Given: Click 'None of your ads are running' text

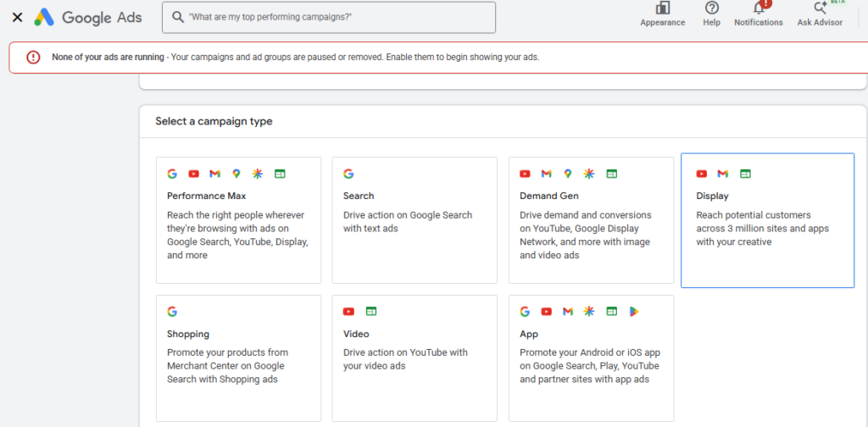Looking at the screenshot, I should [108, 57].
